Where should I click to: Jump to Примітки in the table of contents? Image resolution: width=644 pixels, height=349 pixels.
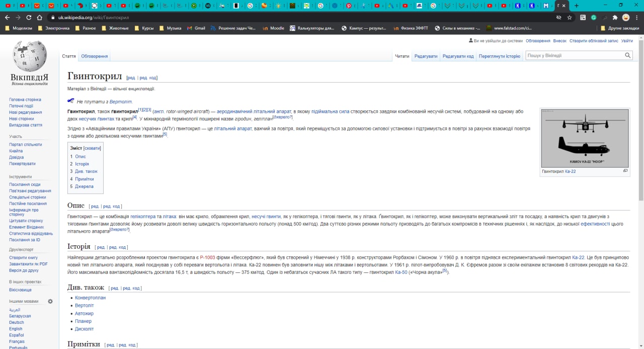pos(85,179)
